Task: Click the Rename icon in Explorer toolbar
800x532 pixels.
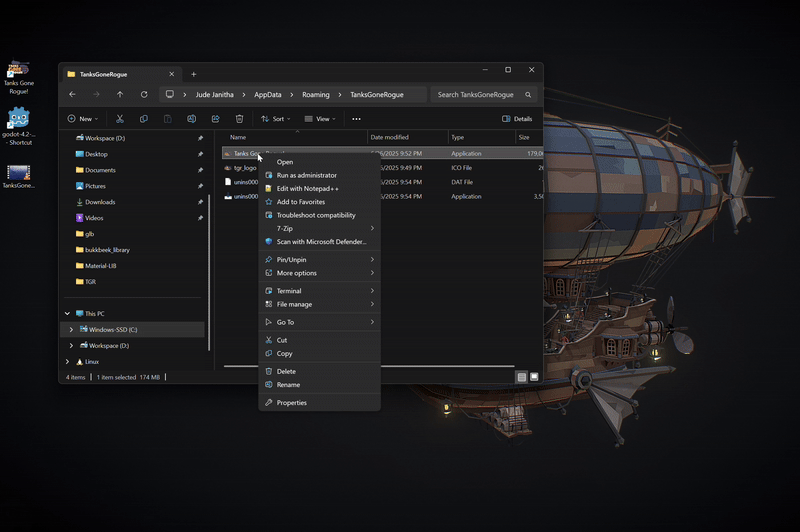Action: tap(191, 119)
